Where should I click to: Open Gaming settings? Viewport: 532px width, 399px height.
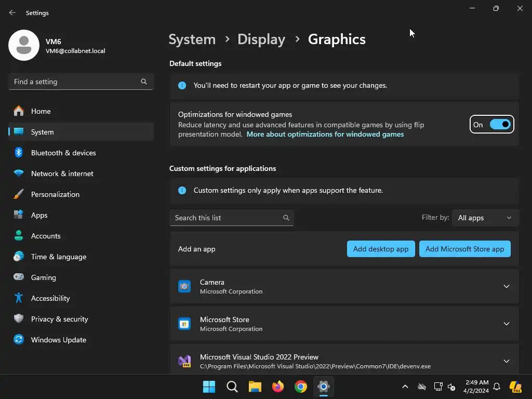tap(81, 277)
